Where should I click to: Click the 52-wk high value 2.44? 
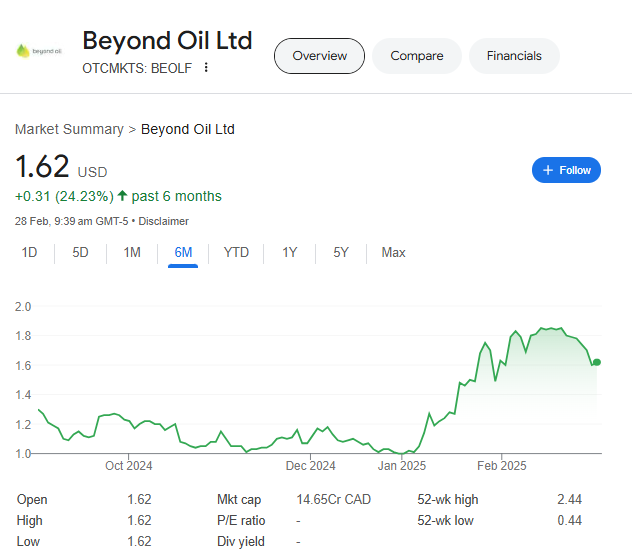coord(569,499)
